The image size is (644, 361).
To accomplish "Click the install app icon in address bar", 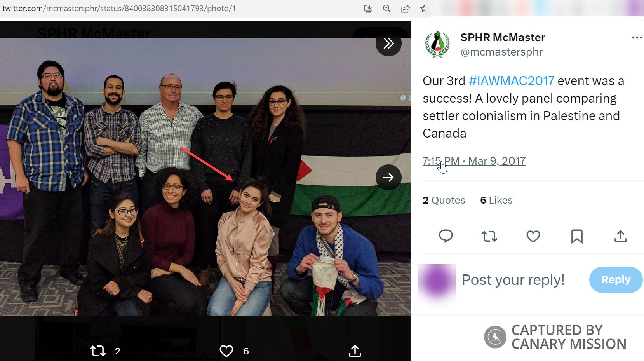I will [368, 9].
